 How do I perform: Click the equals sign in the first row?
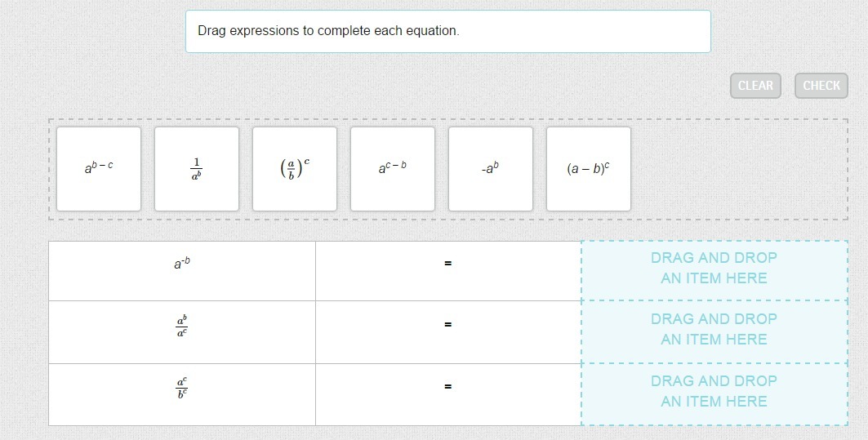tap(448, 264)
